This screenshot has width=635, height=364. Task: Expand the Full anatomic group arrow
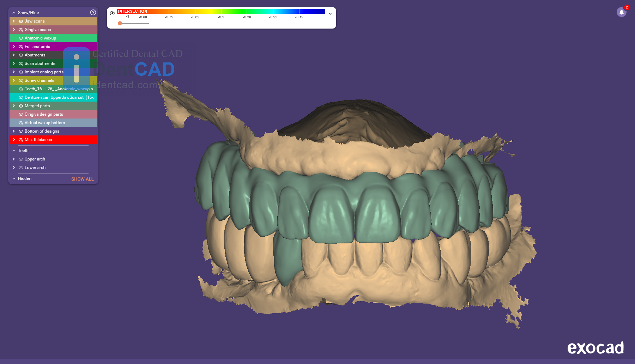pos(14,47)
